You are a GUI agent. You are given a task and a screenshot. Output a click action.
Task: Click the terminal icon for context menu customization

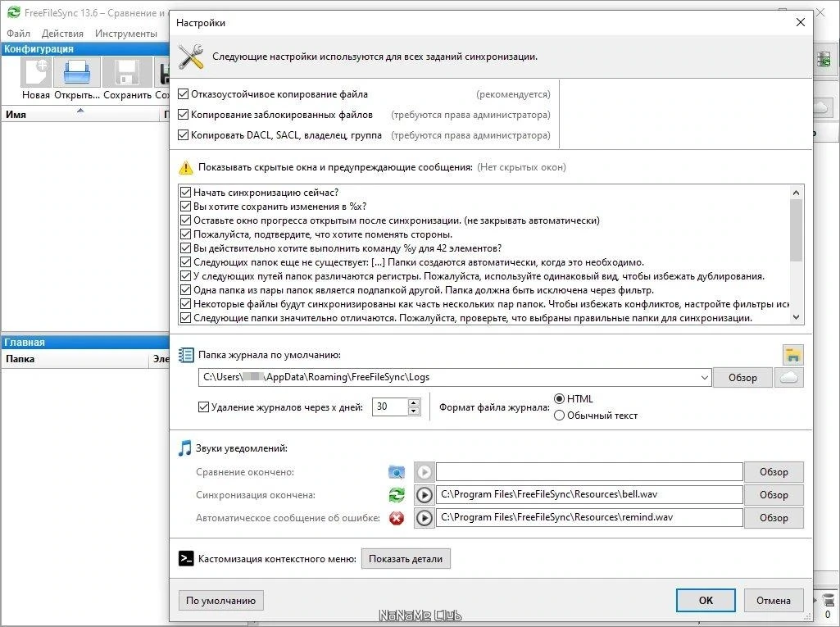[186, 558]
